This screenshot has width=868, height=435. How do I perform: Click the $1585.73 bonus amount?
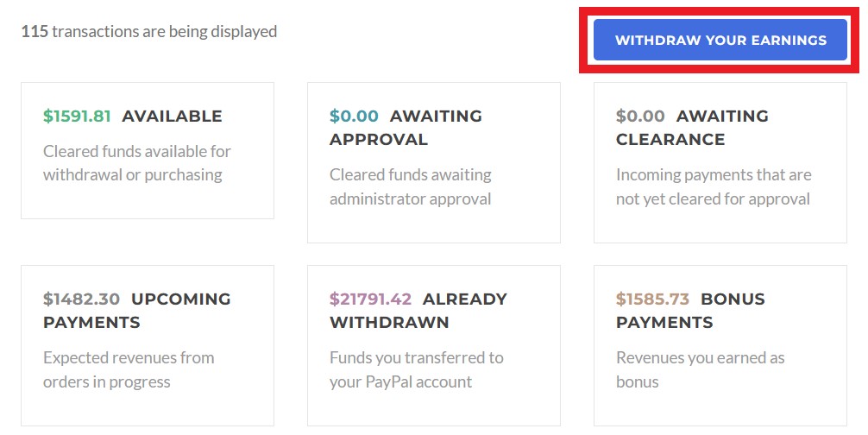click(652, 299)
